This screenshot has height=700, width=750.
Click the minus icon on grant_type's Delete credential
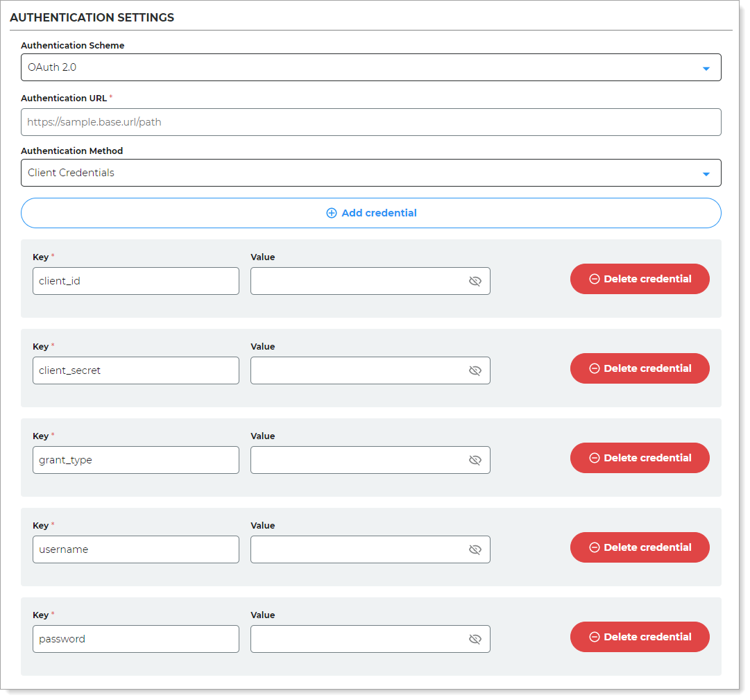click(x=595, y=458)
